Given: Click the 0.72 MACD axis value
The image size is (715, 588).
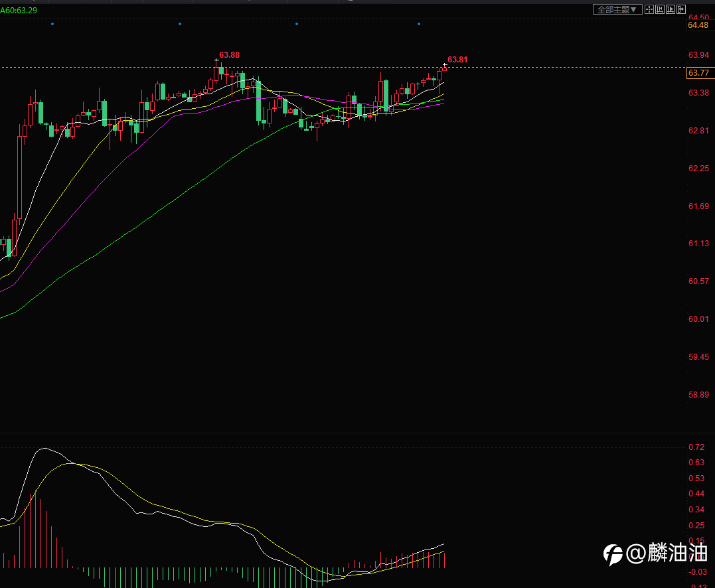Looking at the screenshot, I should pyautogui.click(x=696, y=447).
